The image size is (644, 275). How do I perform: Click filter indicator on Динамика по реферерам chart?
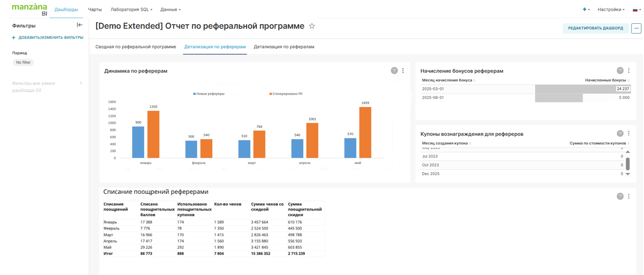(394, 71)
